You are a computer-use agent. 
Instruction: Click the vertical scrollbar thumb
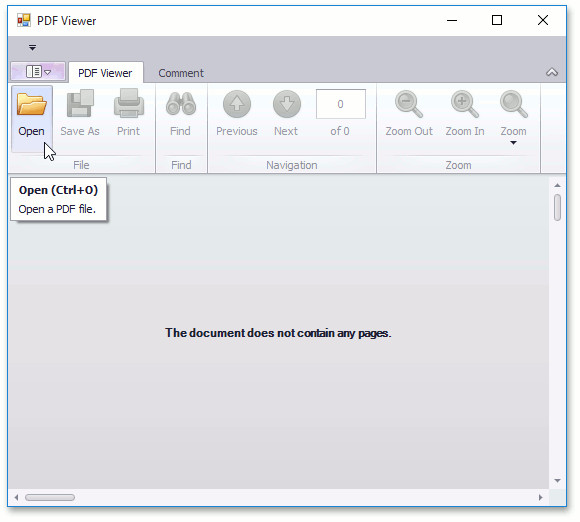[x=557, y=207]
